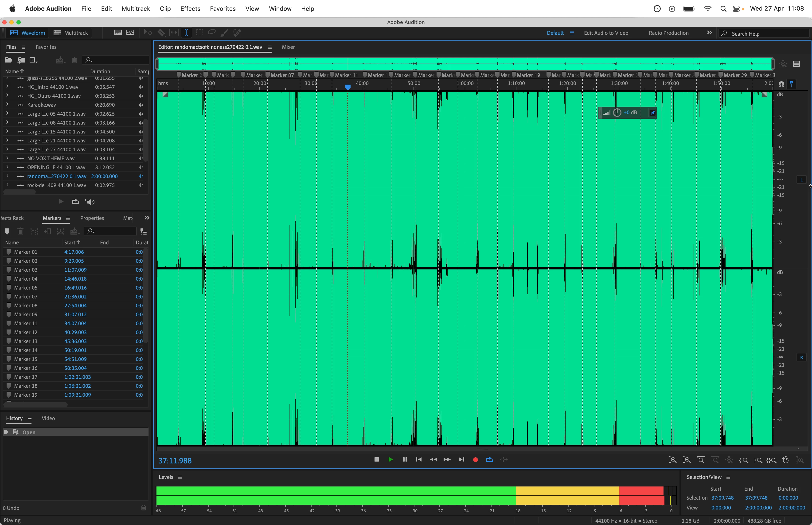Toggle the right channel R button

pyautogui.click(x=801, y=358)
